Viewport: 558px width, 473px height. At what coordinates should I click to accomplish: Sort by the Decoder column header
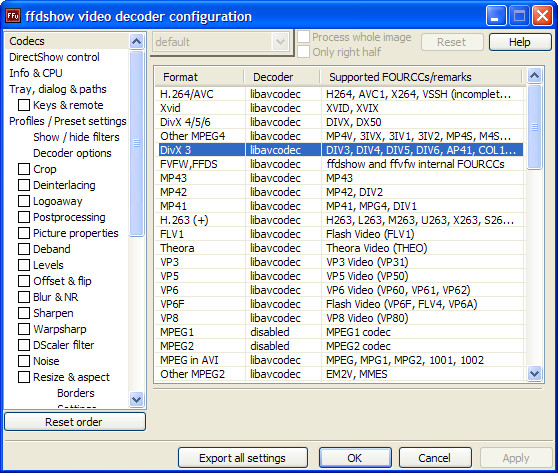tap(283, 77)
